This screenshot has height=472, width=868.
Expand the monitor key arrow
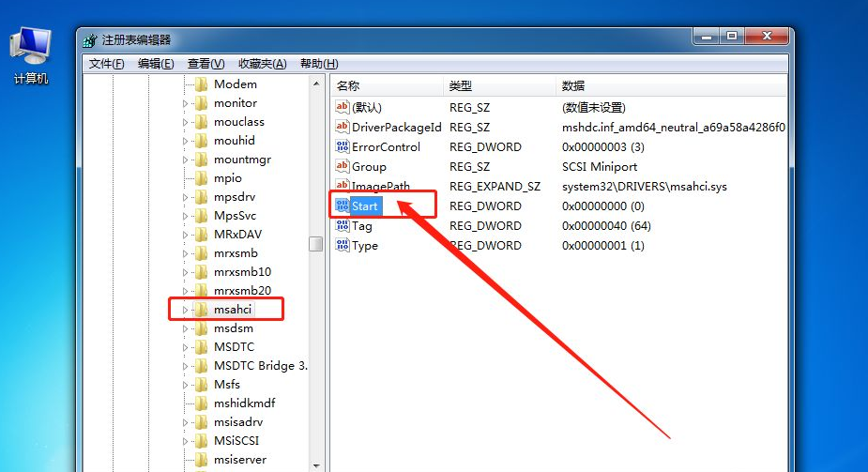coord(186,103)
